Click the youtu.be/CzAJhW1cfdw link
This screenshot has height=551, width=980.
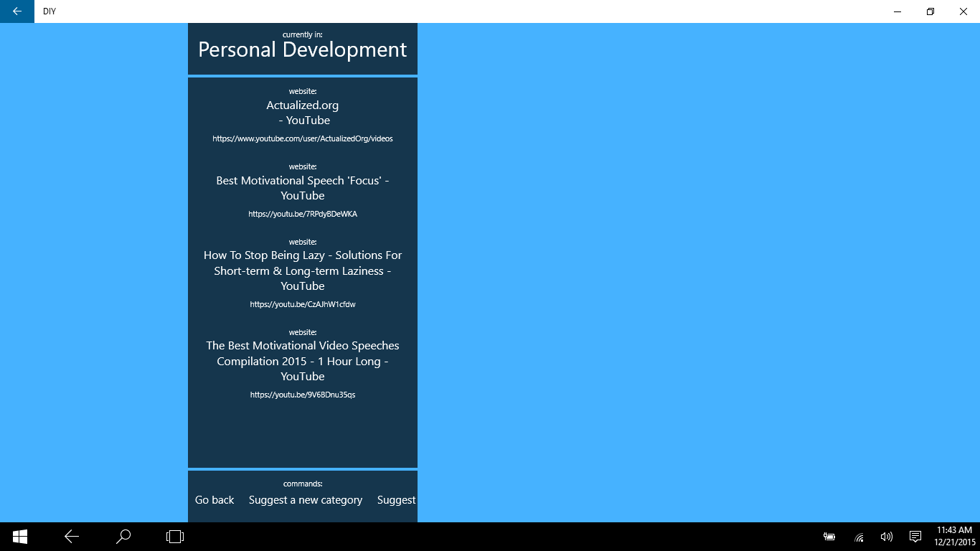pos(303,304)
